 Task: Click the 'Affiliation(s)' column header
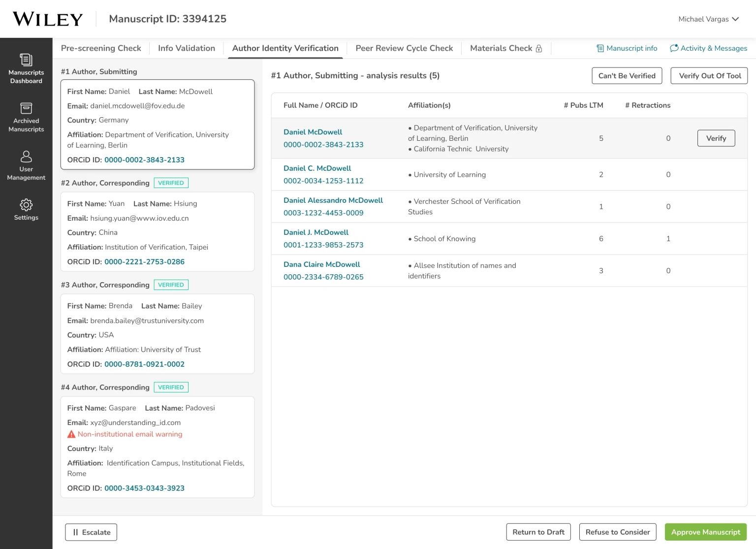[x=429, y=105]
